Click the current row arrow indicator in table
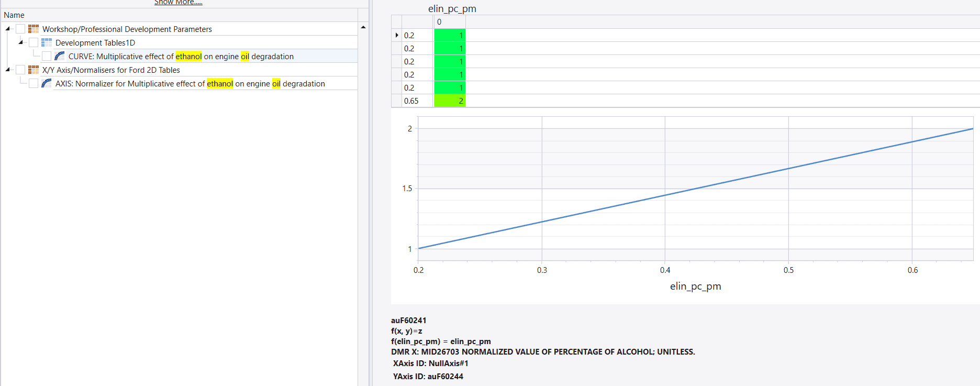The width and height of the screenshot is (980, 386). tap(397, 35)
